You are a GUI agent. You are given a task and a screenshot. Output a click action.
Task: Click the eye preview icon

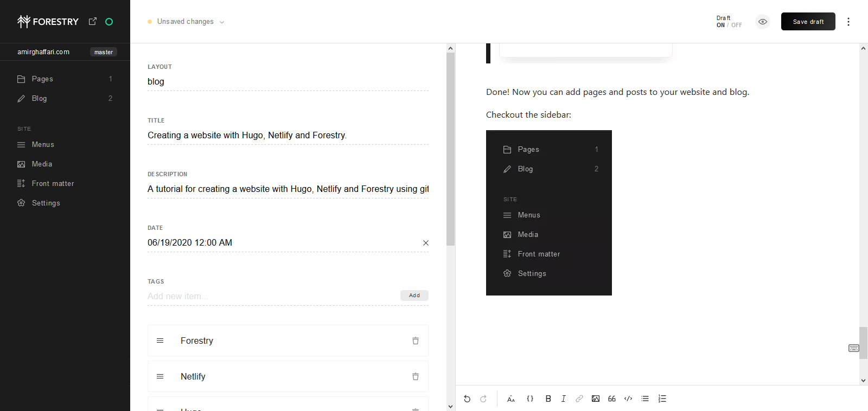pyautogui.click(x=763, y=22)
